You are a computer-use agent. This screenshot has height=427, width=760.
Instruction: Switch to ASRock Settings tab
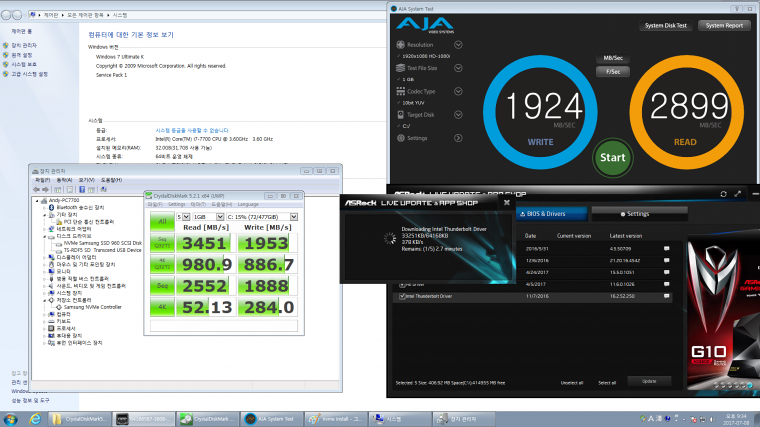click(639, 214)
